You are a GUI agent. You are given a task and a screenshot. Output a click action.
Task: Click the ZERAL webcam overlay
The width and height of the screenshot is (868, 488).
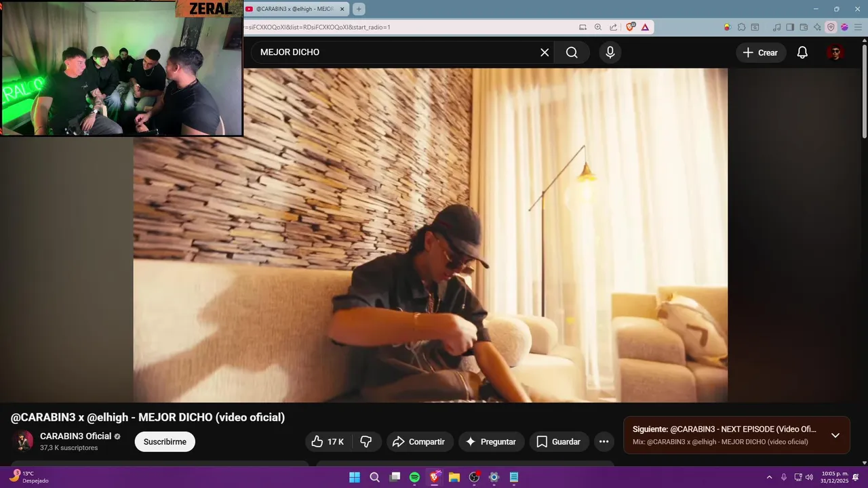point(121,68)
